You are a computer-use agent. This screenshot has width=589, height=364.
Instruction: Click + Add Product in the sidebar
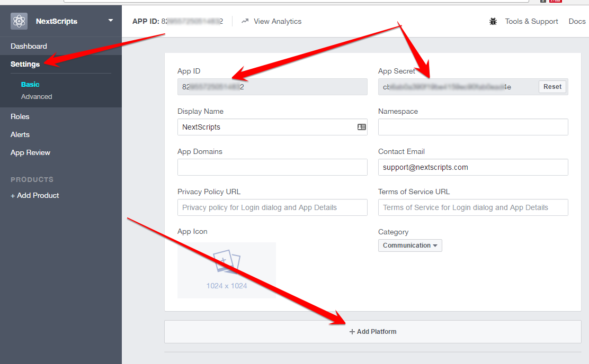34,196
